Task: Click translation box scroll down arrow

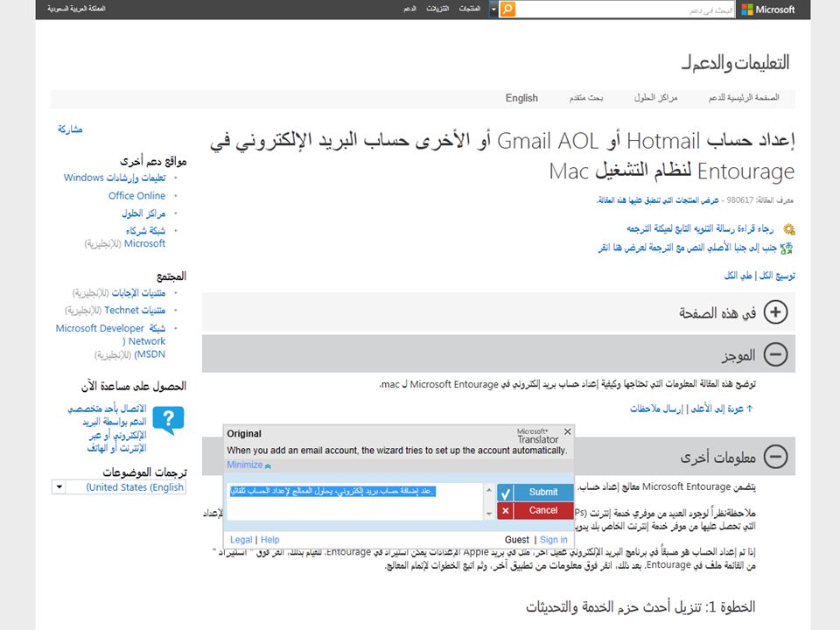Action: coord(488,514)
